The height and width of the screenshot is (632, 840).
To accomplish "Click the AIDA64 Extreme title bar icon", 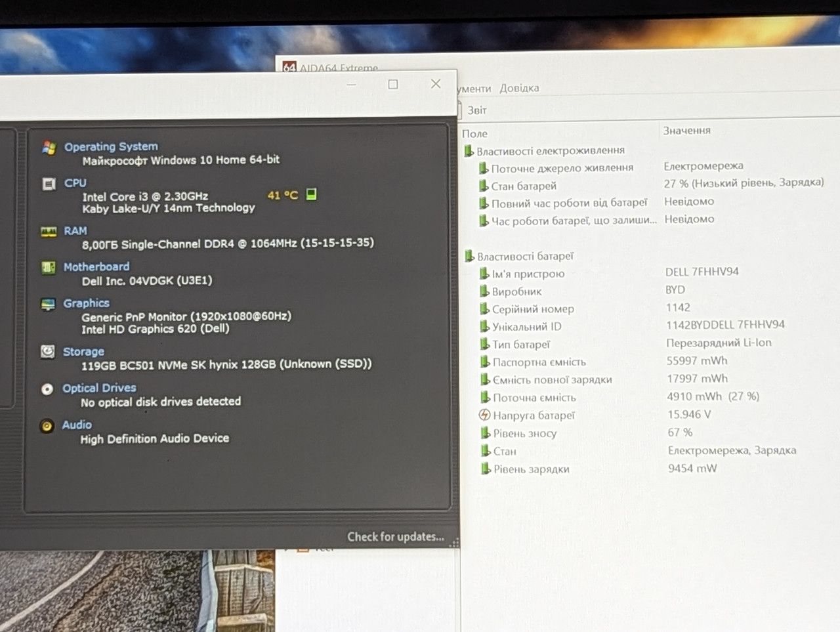I will [289, 67].
